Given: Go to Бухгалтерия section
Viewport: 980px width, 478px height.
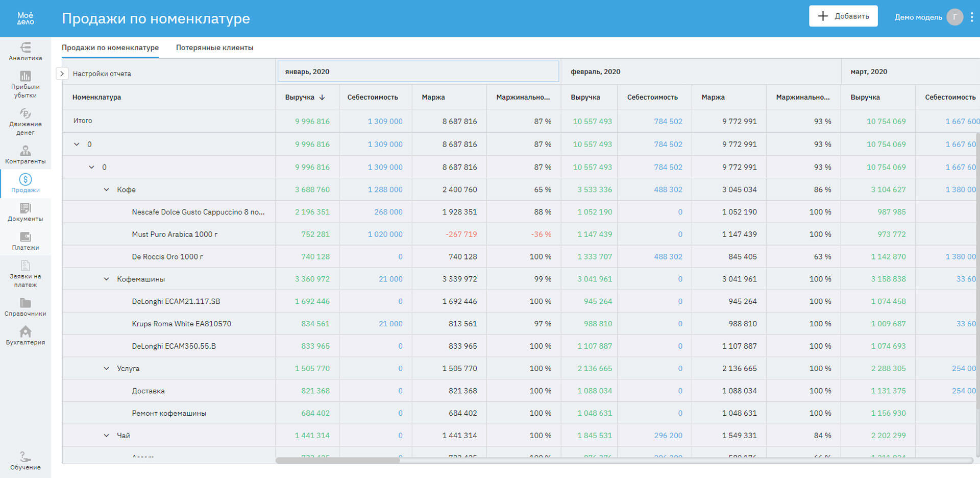Looking at the screenshot, I should 25,336.
